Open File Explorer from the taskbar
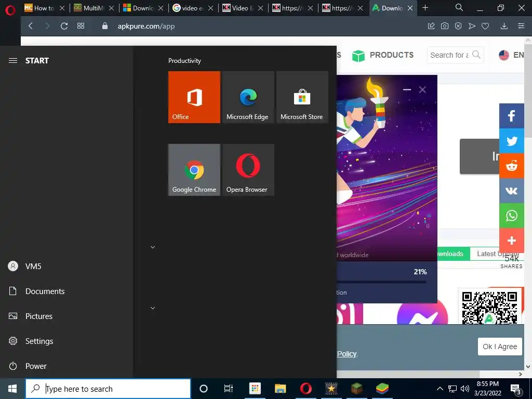Screen dimensions: 532x399 pyautogui.click(x=280, y=389)
